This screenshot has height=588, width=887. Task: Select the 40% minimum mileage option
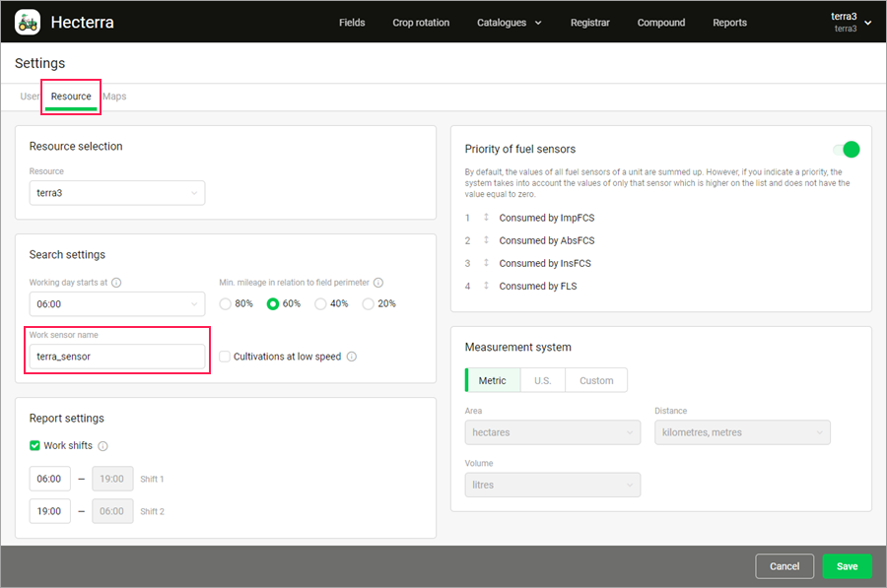coord(320,304)
